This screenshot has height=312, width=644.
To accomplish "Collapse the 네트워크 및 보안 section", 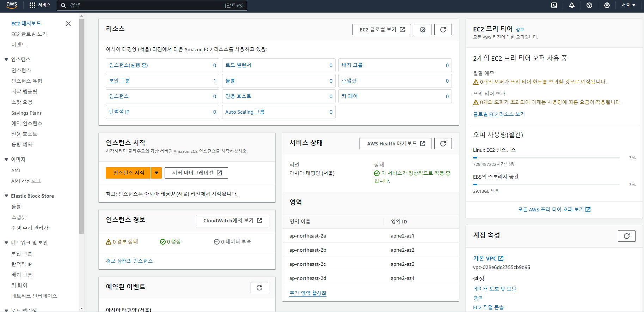I will coord(6,243).
